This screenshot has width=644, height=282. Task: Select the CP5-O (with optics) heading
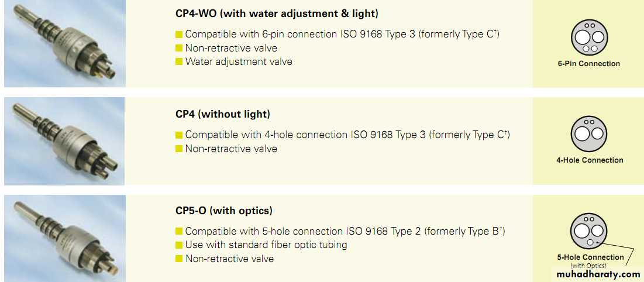tap(224, 211)
